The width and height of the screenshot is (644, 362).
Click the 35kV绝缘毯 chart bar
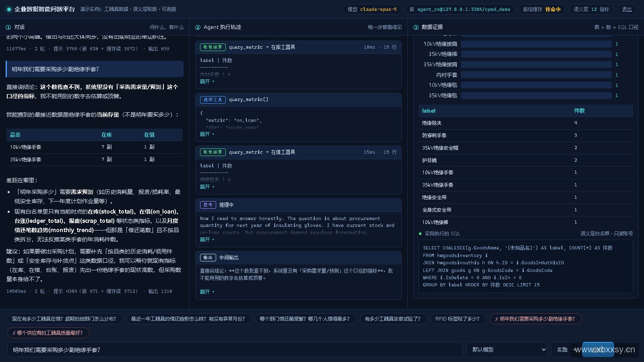(536, 95)
